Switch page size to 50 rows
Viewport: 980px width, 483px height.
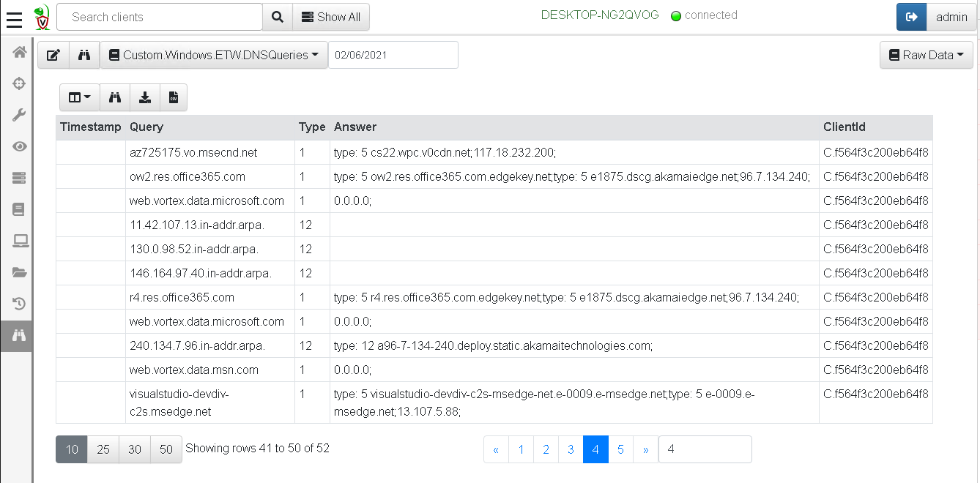click(x=166, y=449)
